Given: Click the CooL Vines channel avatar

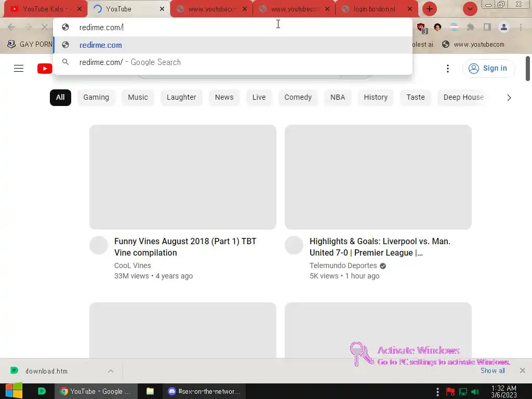Looking at the screenshot, I should (99, 245).
